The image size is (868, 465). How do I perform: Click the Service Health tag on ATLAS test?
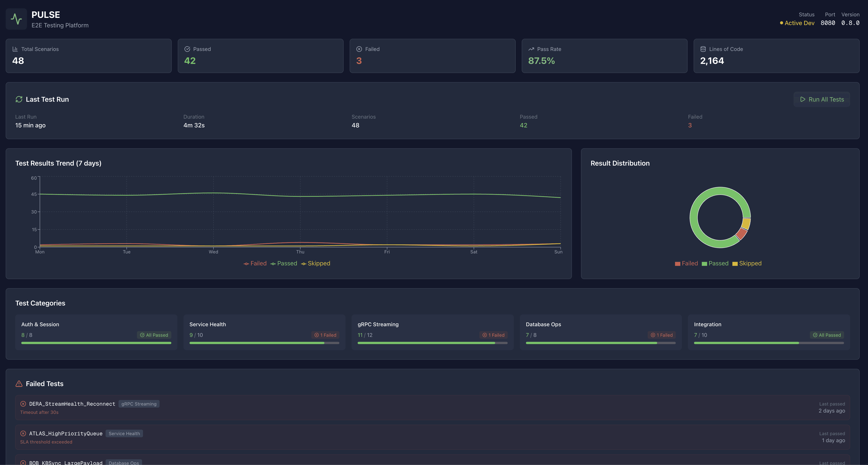click(x=124, y=434)
